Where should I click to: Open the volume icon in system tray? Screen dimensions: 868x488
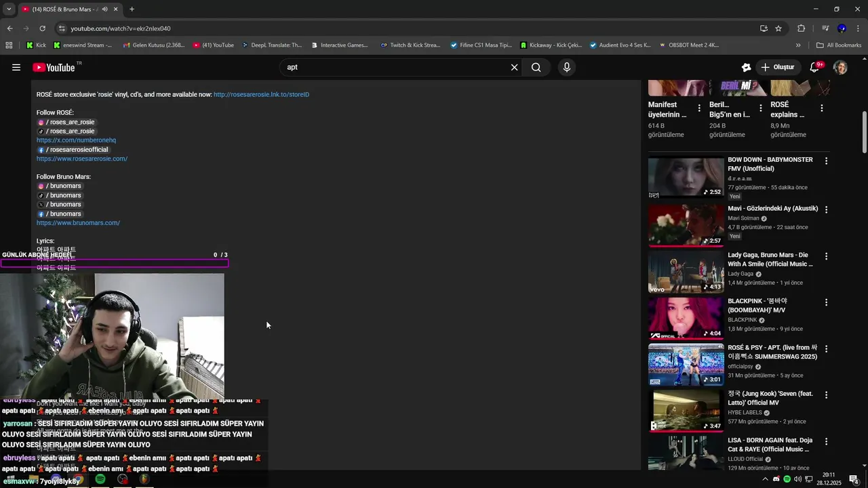tap(797, 479)
